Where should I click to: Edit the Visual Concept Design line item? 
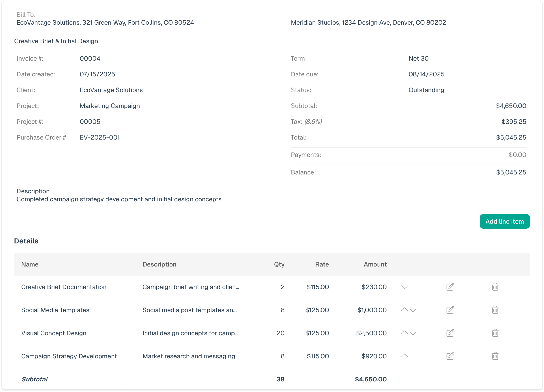click(450, 333)
